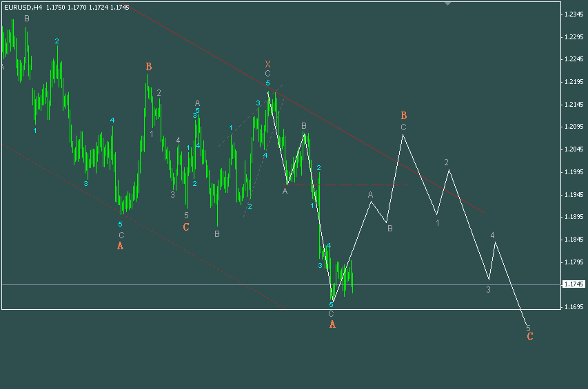Click the red dashed horizontal level line
The width and height of the screenshot is (588, 389).
[x=345, y=185]
